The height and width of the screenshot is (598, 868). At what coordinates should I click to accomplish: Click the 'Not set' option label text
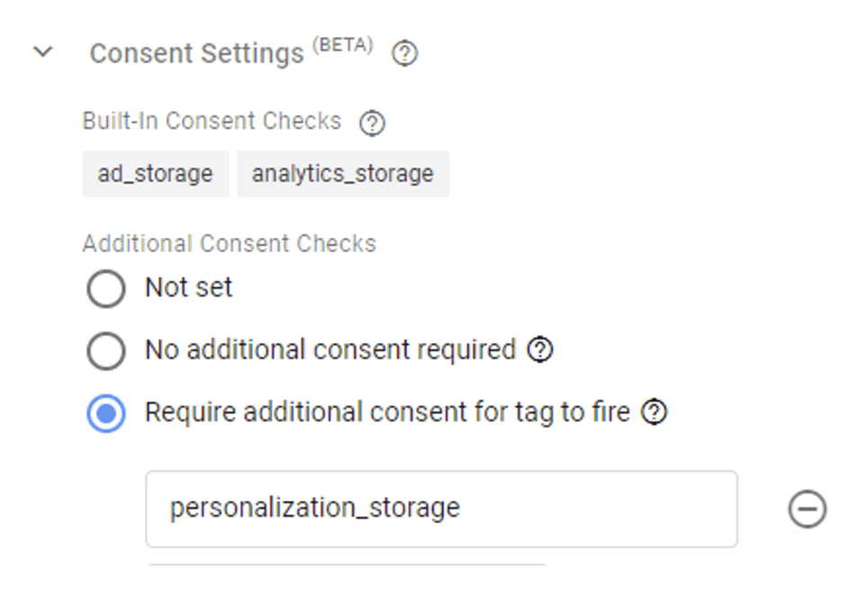[189, 287]
